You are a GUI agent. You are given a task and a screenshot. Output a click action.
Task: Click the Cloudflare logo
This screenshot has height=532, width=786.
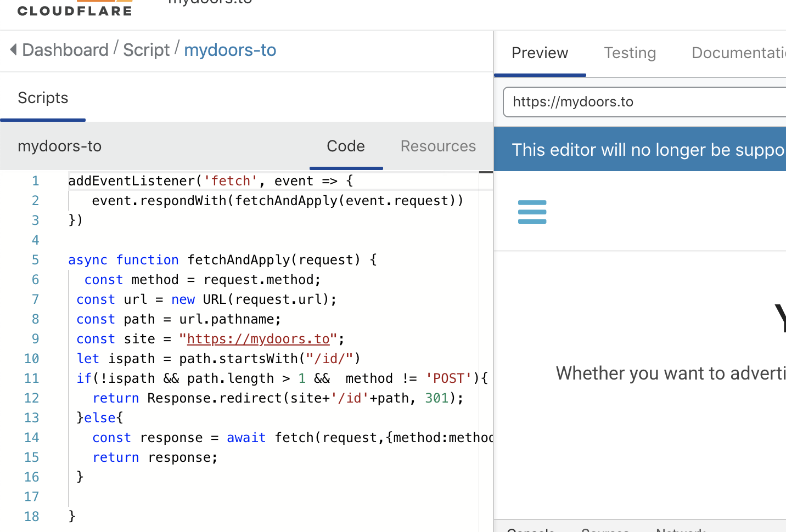(75, 9)
